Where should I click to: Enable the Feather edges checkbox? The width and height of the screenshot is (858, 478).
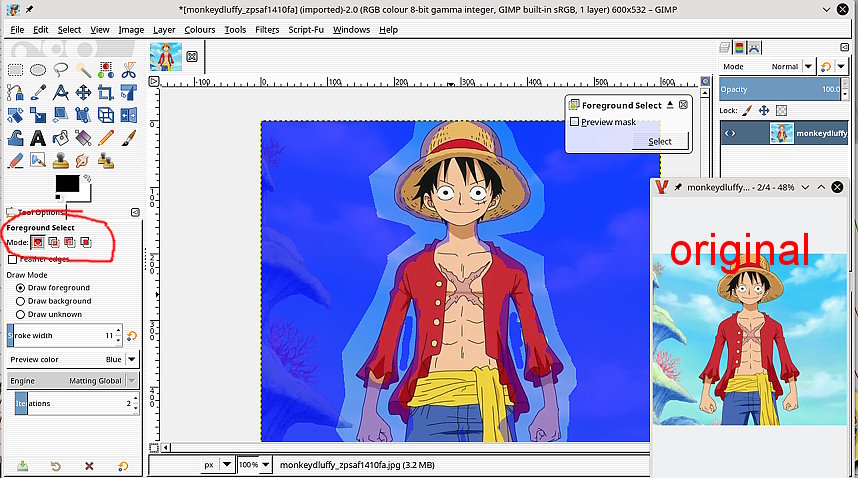pos(13,259)
